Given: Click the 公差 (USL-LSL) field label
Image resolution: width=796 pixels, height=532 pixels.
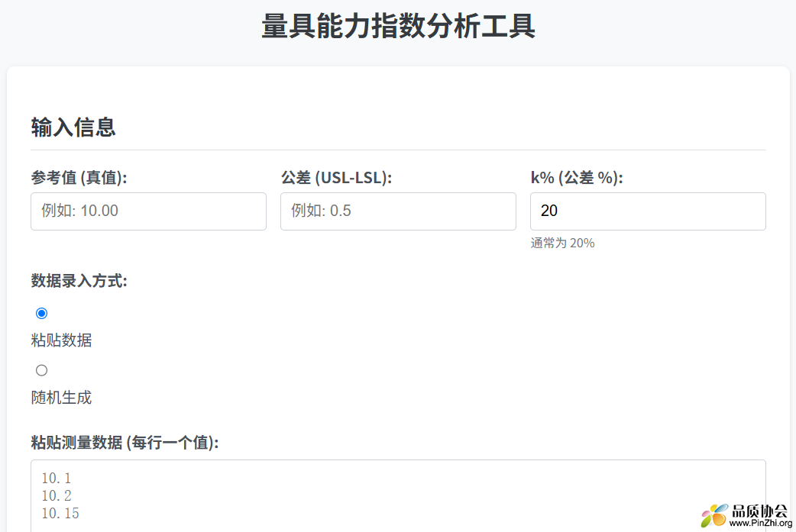Looking at the screenshot, I should 336,178.
